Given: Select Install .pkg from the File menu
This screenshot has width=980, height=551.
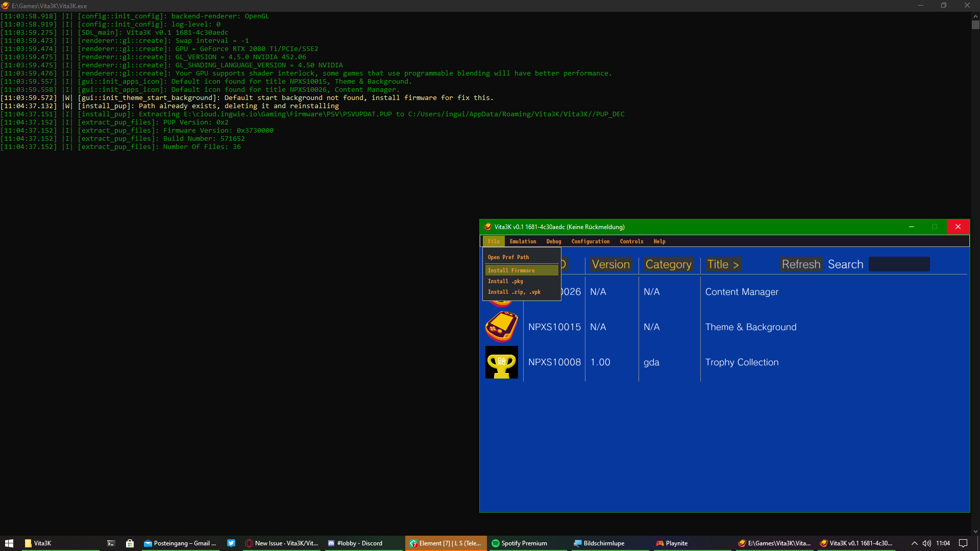Looking at the screenshot, I should (x=505, y=281).
